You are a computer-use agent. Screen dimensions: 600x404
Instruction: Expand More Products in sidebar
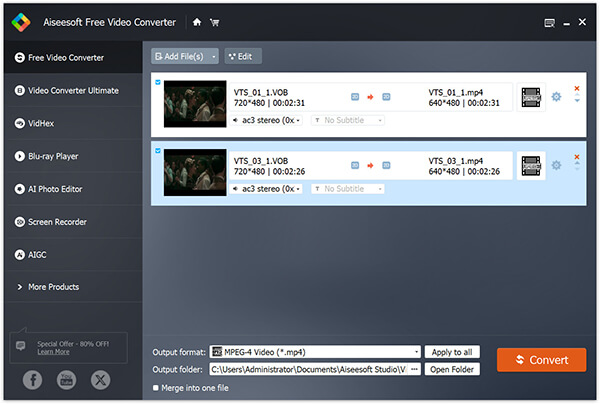[73, 287]
